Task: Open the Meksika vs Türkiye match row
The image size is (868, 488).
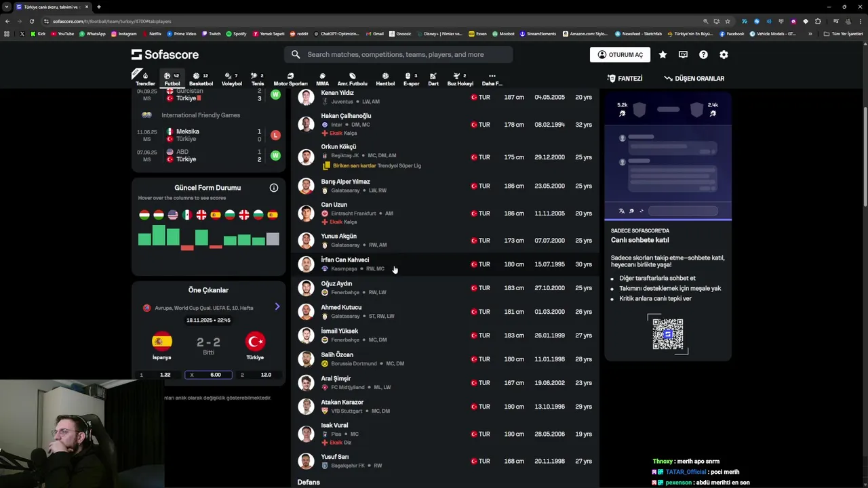Action: click(208, 135)
